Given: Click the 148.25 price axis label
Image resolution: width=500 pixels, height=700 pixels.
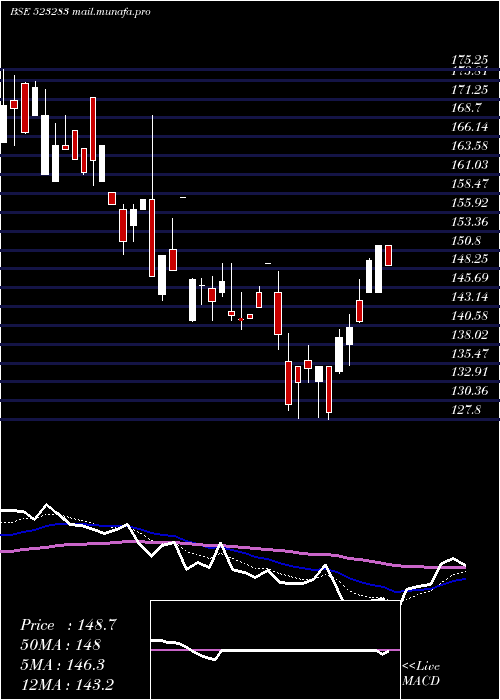Looking at the screenshot, I should coord(469,259).
